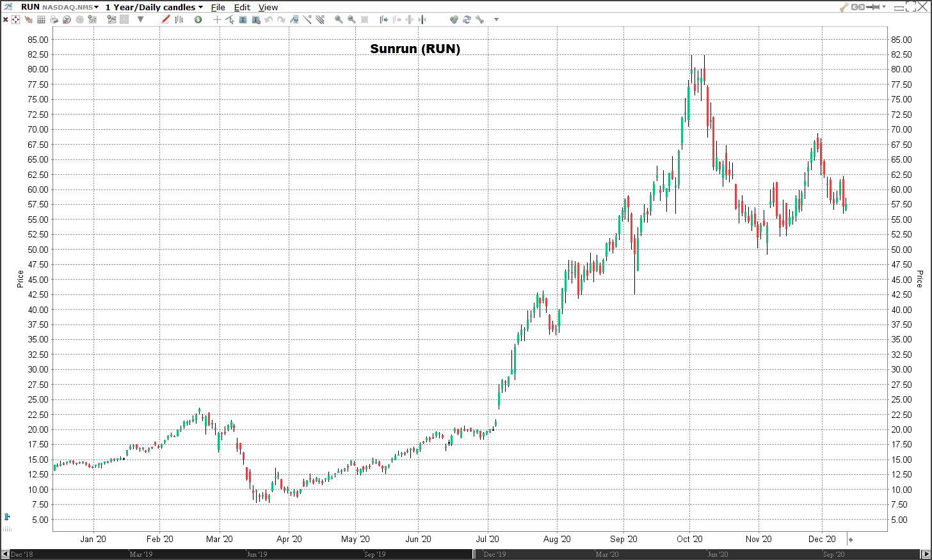Click the Oct '20 date axis label
Viewport: 932px width, 560px height.
(690, 539)
